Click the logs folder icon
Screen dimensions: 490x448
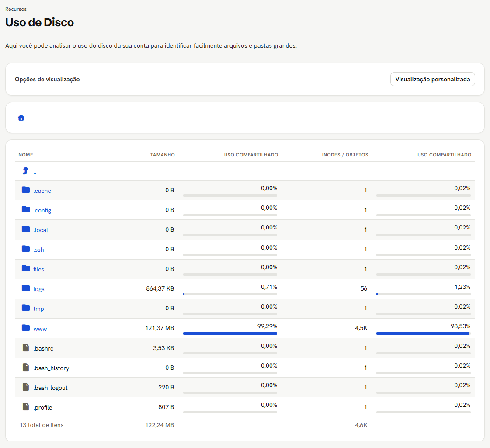[26, 288]
